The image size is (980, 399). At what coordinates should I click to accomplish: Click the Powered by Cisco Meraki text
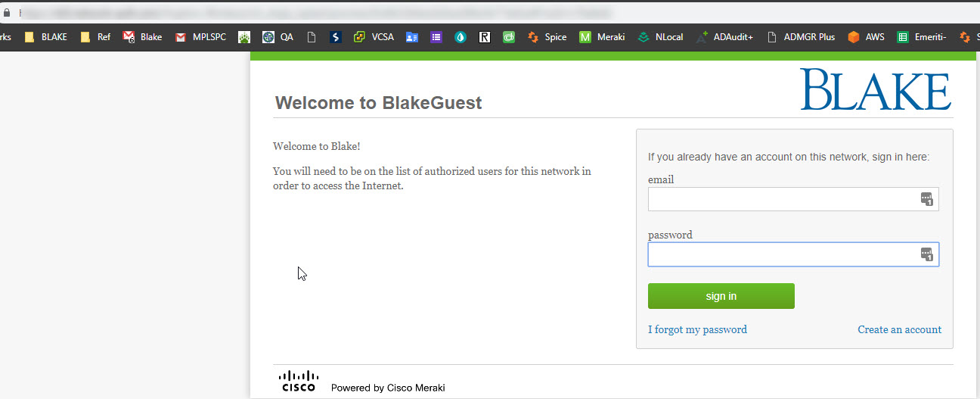point(388,388)
